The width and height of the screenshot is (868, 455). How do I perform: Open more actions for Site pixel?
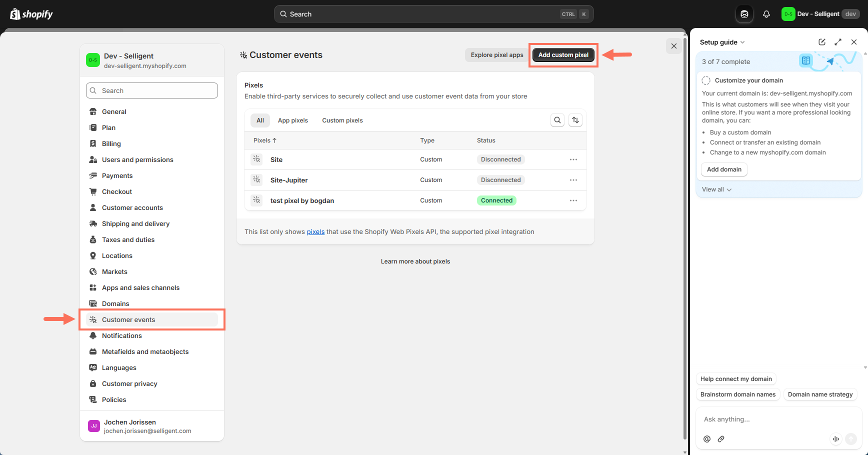coord(573,159)
